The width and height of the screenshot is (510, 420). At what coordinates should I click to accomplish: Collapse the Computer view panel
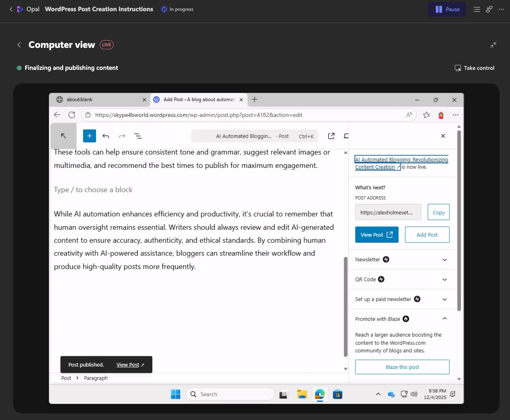(x=493, y=45)
